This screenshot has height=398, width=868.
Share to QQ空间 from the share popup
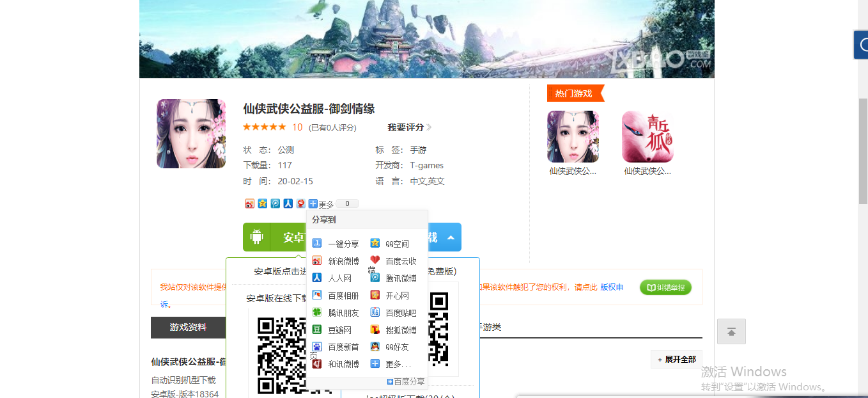pyautogui.click(x=396, y=244)
